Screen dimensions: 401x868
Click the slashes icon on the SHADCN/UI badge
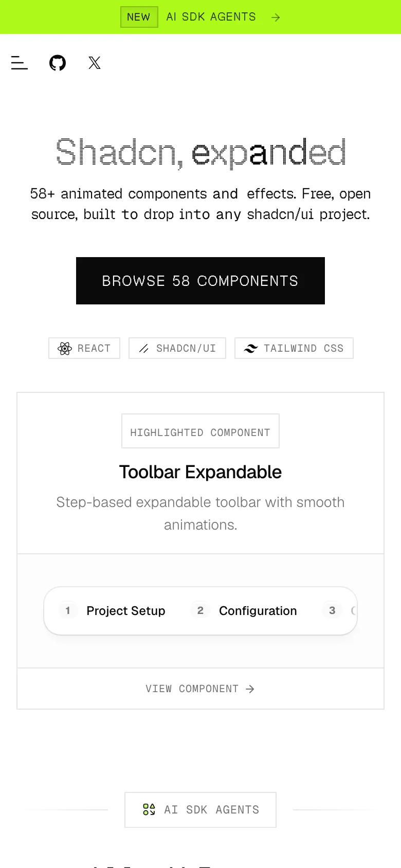click(x=143, y=348)
